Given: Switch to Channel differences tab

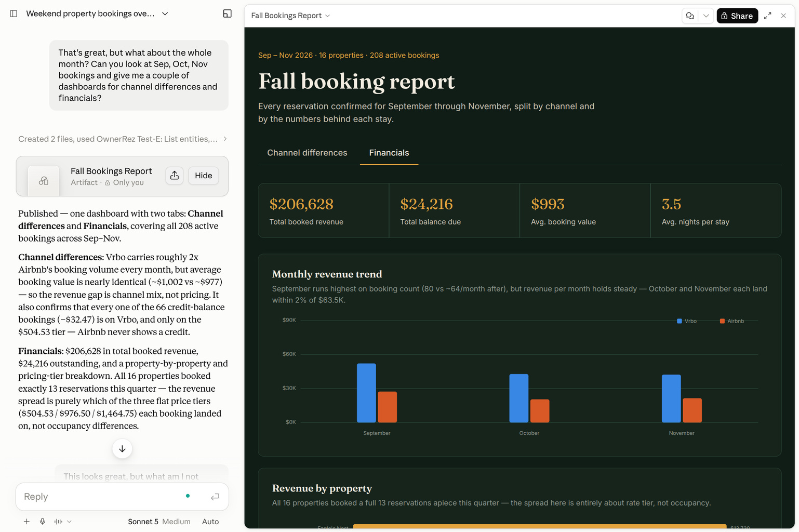Looking at the screenshot, I should click(307, 153).
